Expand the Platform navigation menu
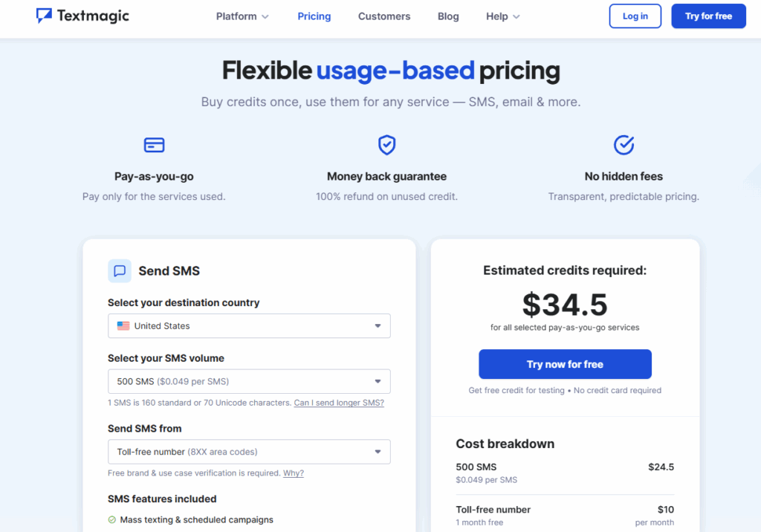761x532 pixels. click(x=242, y=16)
